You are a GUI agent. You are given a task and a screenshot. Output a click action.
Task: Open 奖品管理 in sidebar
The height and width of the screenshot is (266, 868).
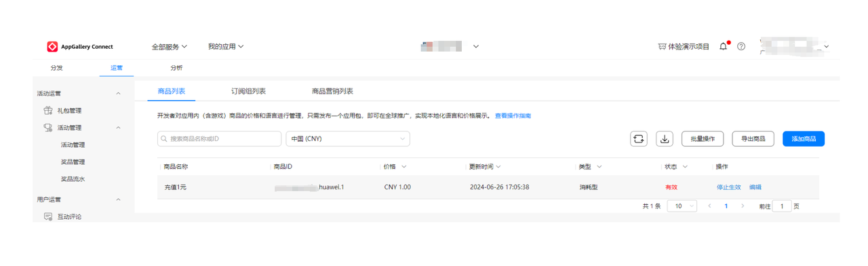point(73,162)
